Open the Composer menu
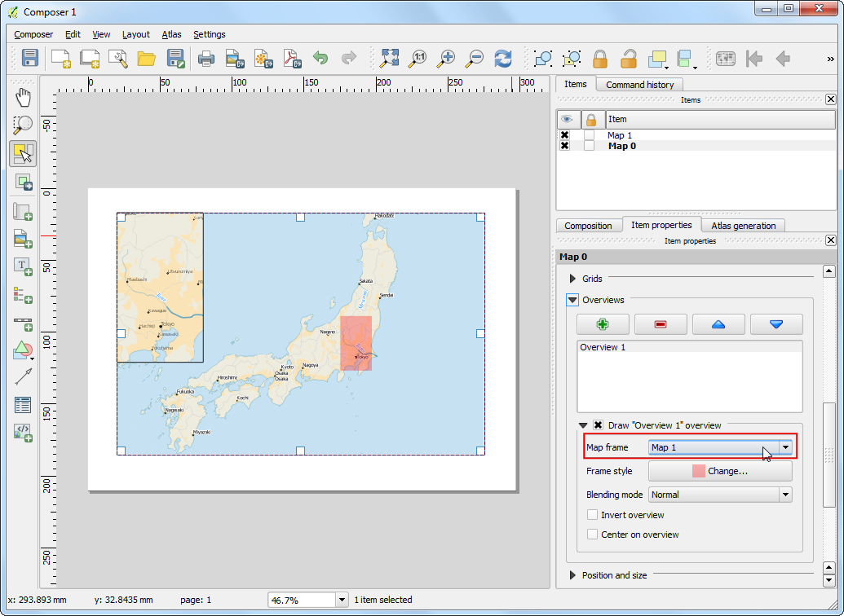The height and width of the screenshot is (616, 844). click(x=33, y=34)
